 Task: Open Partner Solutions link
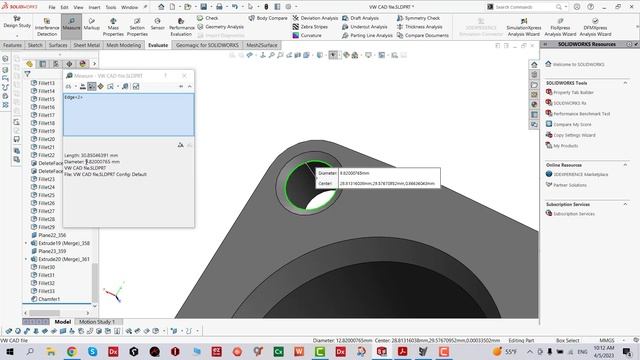[x=570, y=185]
